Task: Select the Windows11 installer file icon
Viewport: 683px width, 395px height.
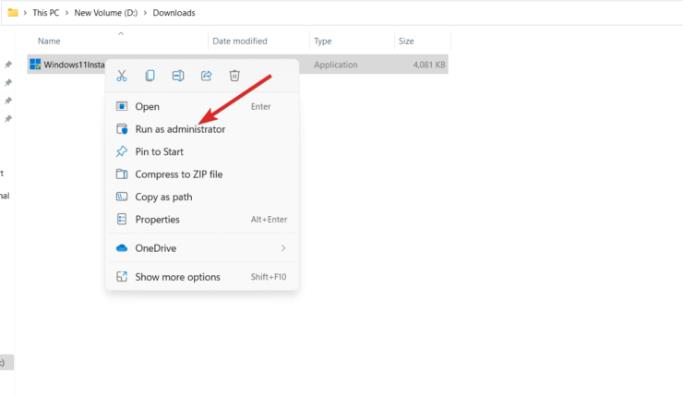Action: point(35,64)
